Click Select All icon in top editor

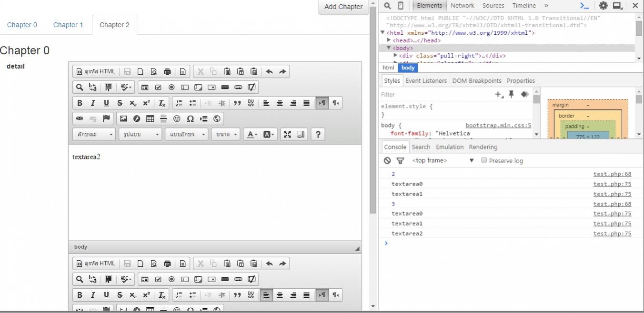point(108,87)
